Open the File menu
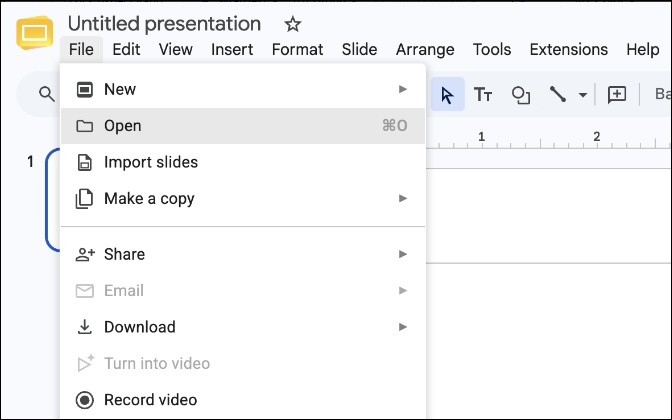Screen dimensions: 672x420 pyautogui.click(x=81, y=49)
